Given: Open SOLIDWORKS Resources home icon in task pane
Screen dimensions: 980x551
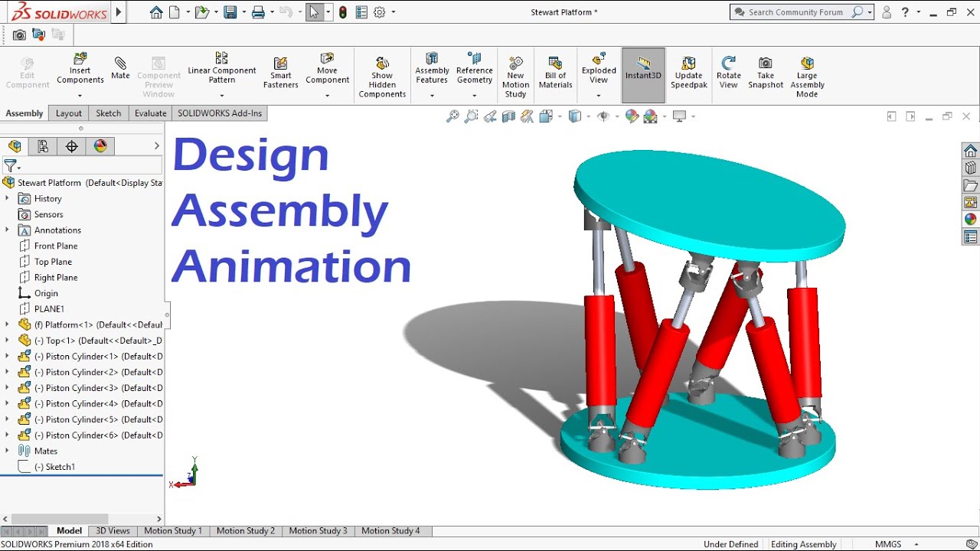Looking at the screenshot, I should pyautogui.click(x=971, y=151).
